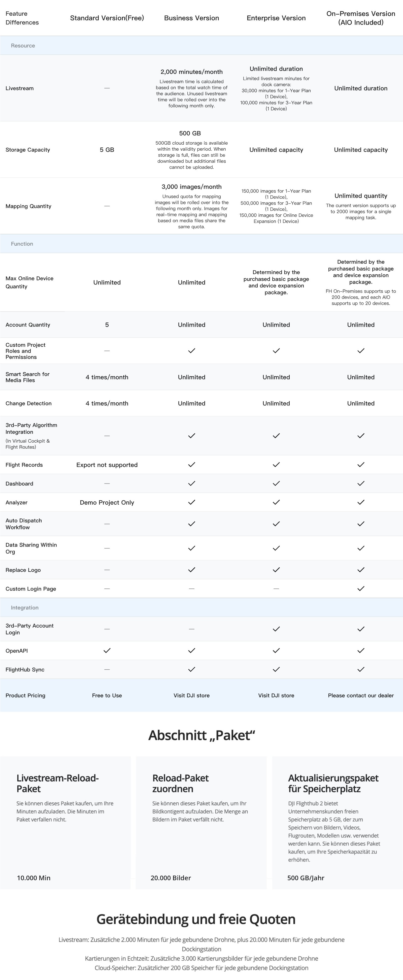Click Enterprise checkmark in Dashboard row
This screenshot has height=980, width=403.
(276, 483)
